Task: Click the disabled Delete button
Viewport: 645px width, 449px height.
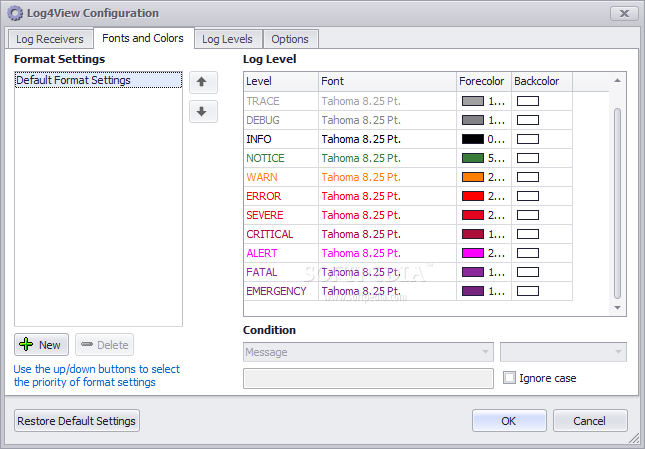Action: pos(104,345)
